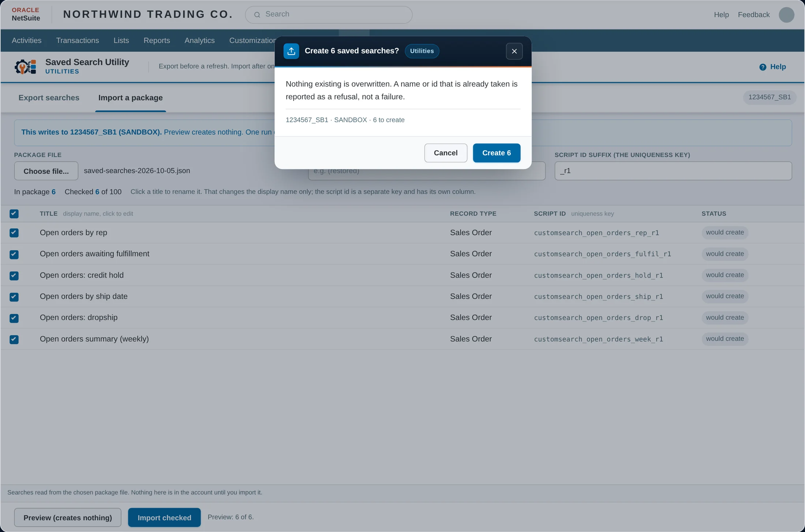
Task: Open the user avatar menu
Action: (x=786, y=15)
